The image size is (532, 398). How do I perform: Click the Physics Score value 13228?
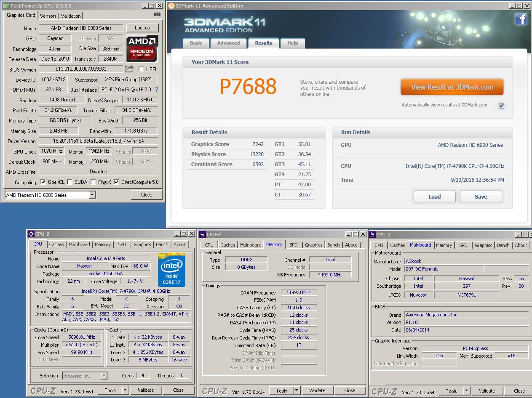click(x=257, y=154)
